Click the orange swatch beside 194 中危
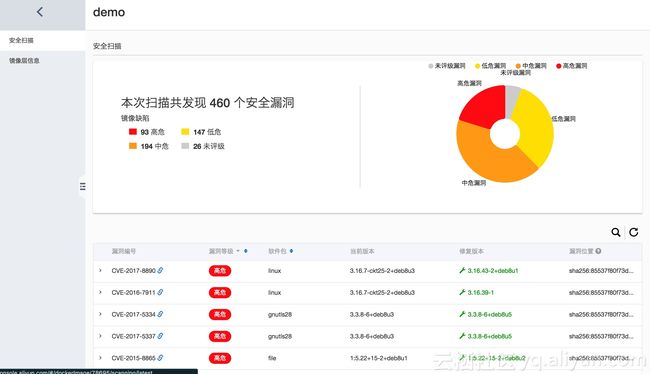The height and width of the screenshot is (374, 650). (133, 146)
